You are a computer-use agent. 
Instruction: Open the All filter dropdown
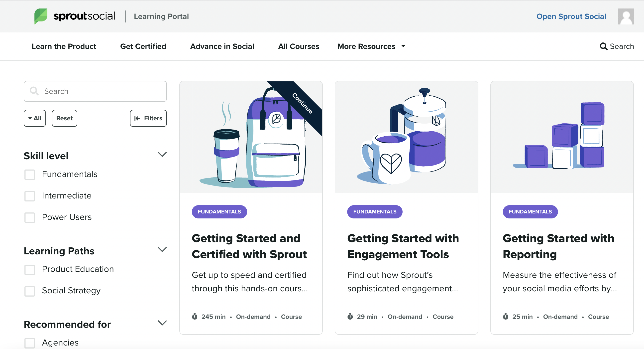[35, 118]
